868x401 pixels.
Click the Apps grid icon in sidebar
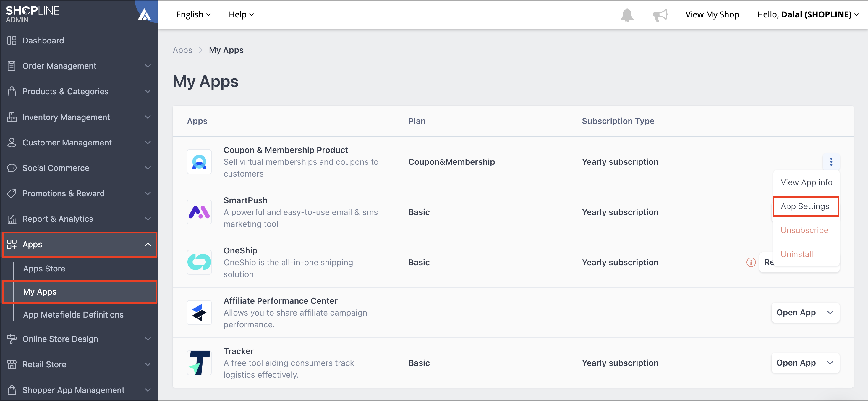point(12,244)
